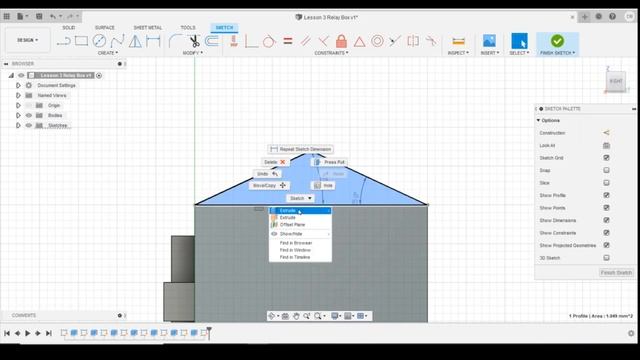Select the Line sketch tool
This screenshot has height=360, width=640.
click(x=64, y=41)
